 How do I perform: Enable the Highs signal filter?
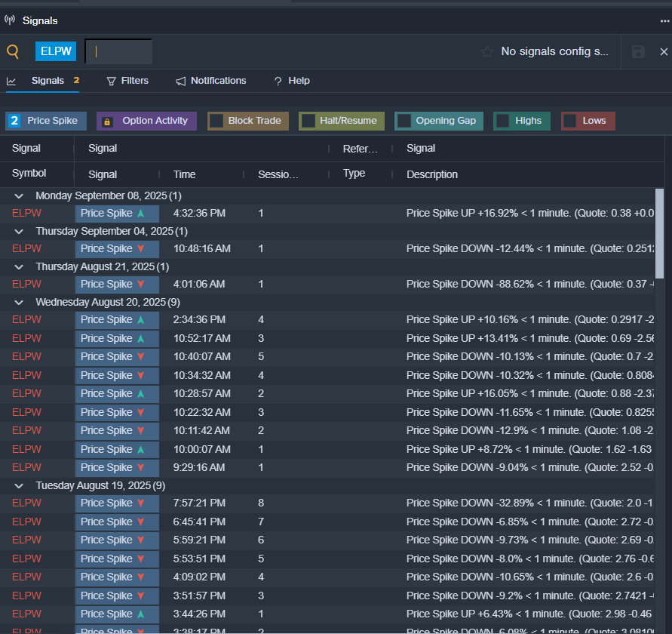[502, 121]
